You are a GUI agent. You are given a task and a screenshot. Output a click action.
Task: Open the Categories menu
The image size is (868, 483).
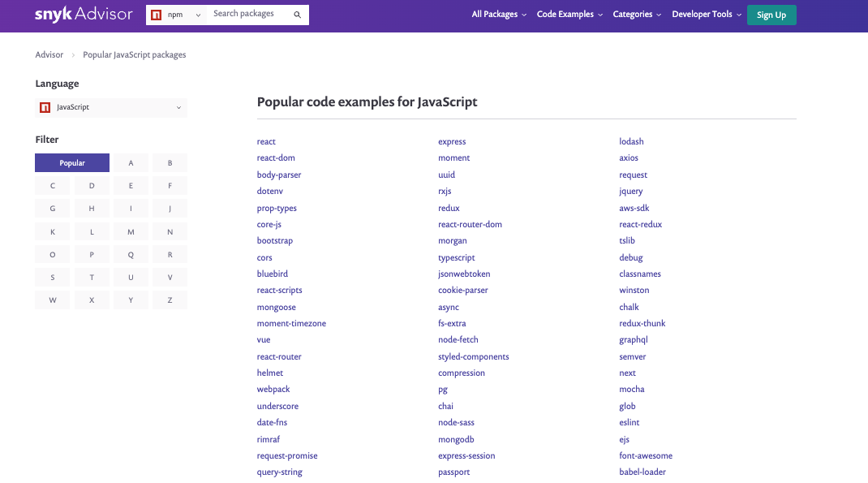[637, 15]
